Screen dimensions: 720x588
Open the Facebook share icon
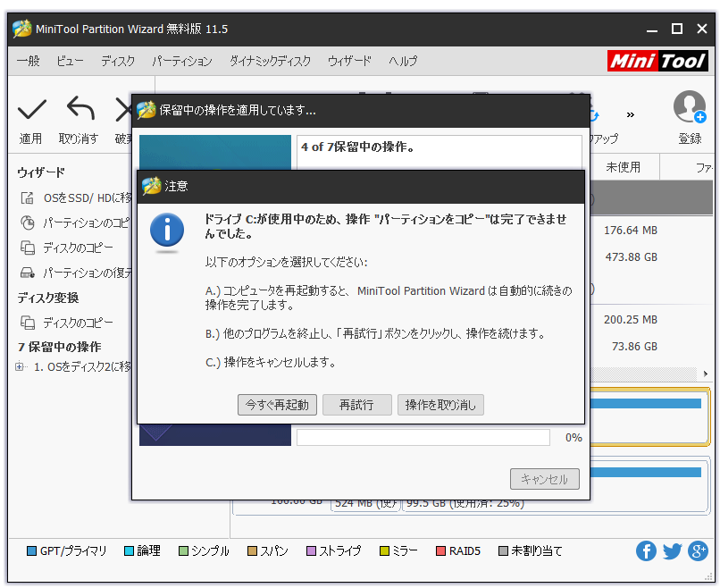[646, 550]
